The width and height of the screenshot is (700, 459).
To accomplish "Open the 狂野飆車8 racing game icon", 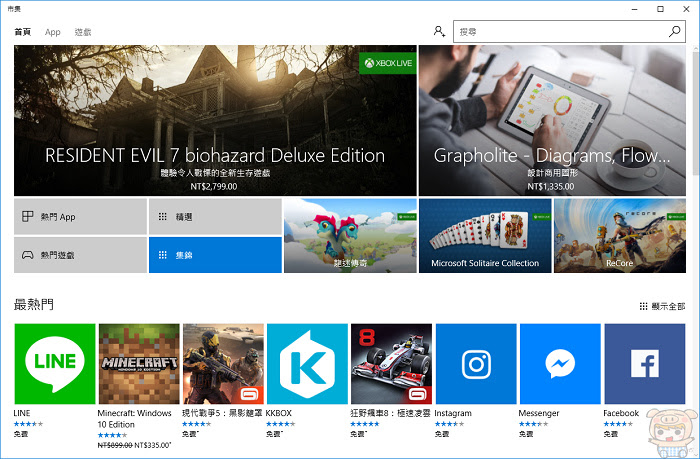I will (392, 364).
